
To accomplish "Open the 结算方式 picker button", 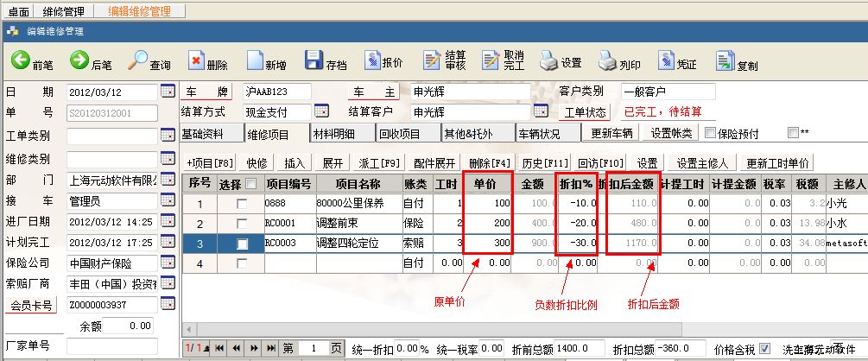I will click(x=321, y=111).
